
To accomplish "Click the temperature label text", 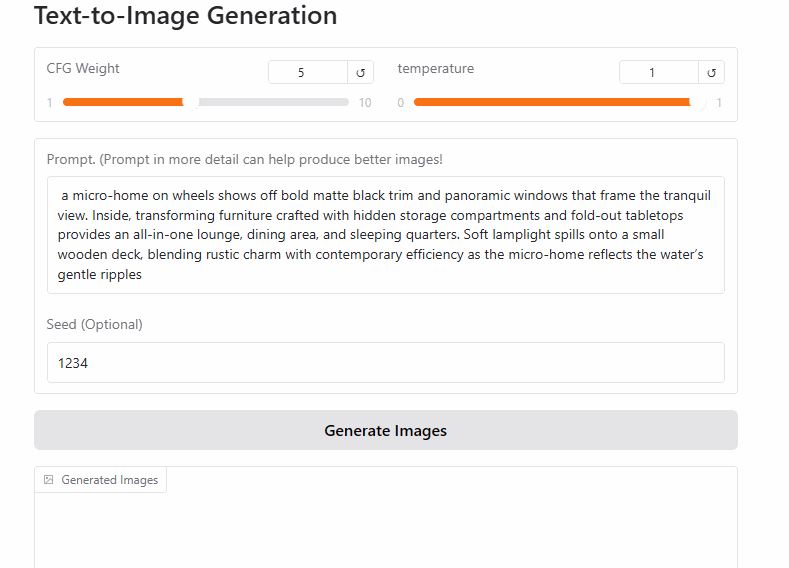I will [436, 68].
